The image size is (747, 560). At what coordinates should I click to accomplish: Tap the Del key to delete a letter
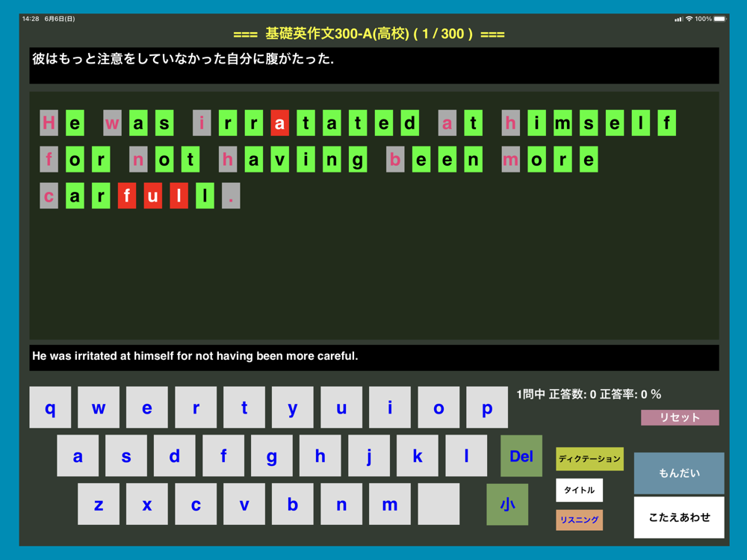click(521, 455)
